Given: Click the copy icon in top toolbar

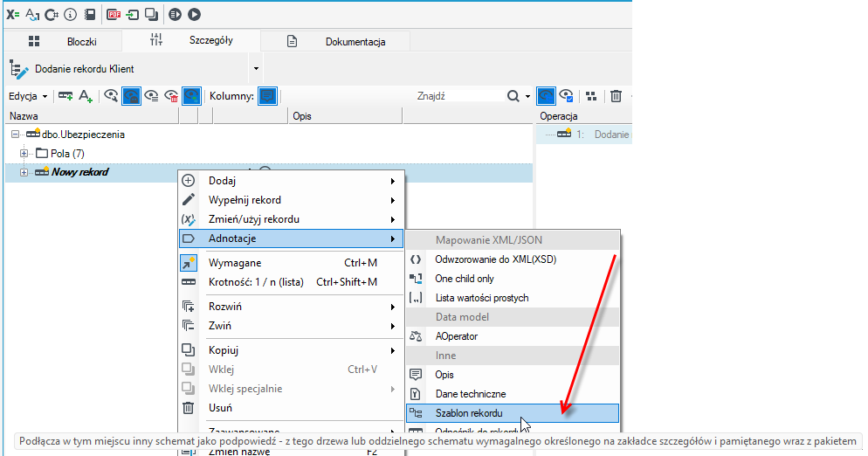Looking at the screenshot, I should click(x=151, y=15).
